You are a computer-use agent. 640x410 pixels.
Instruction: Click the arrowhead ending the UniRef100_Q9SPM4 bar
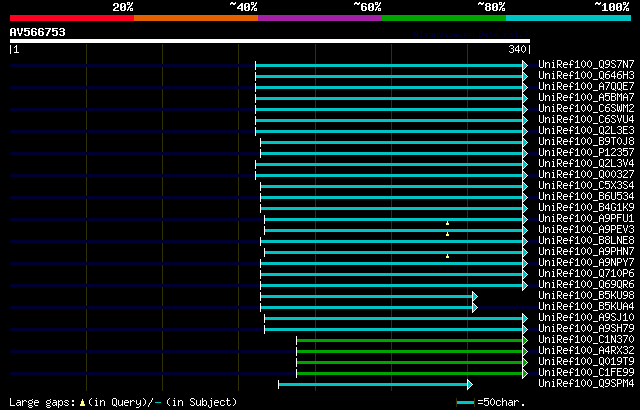[x=470, y=385]
